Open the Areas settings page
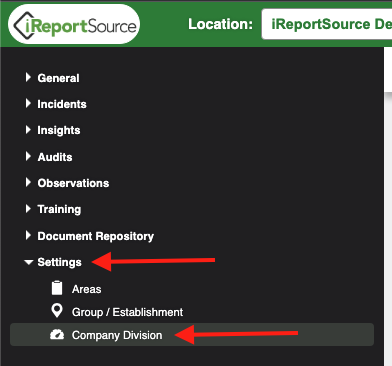Screen dimensions: 392x366 point(86,289)
